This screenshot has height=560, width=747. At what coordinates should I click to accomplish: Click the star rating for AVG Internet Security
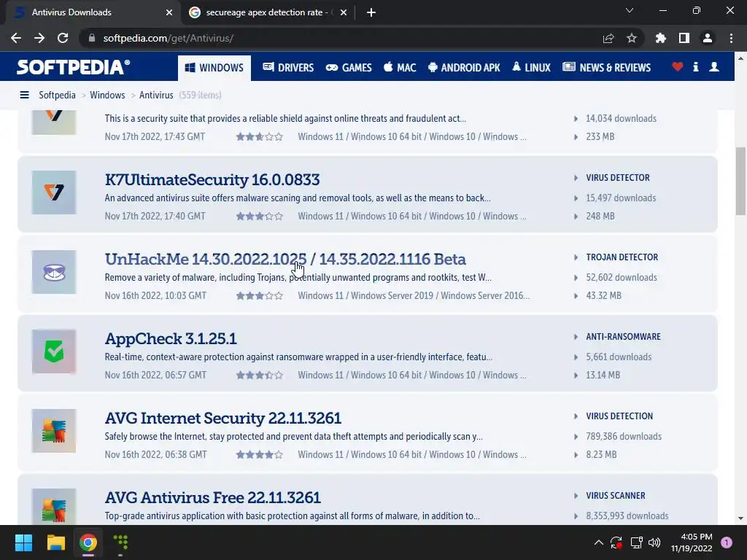pyautogui.click(x=260, y=455)
